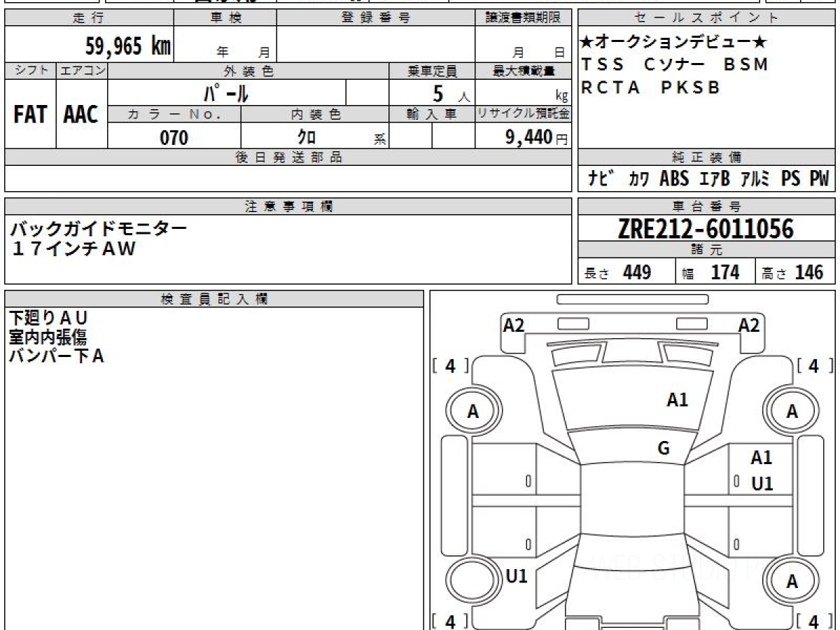Click the U1 mark on the right front door

(x=762, y=483)
